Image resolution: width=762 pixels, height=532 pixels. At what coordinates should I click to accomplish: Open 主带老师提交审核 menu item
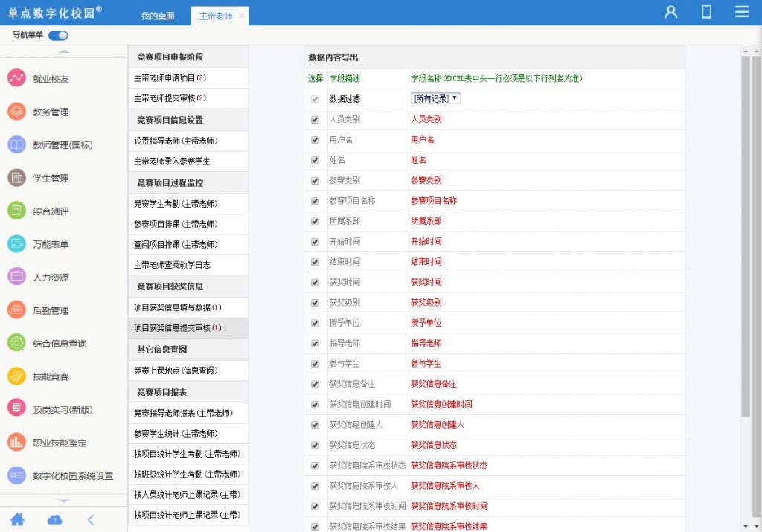click(188, 98)
